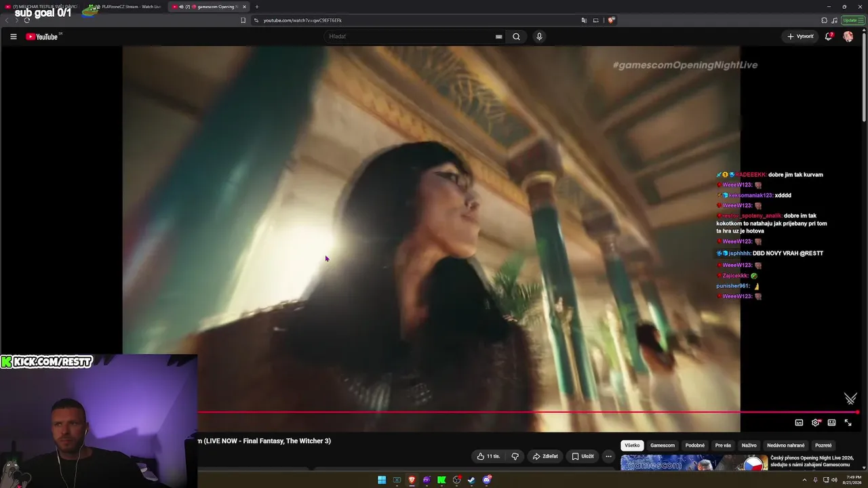The image size is (868, 488).
Task: Select the Gamescom filter chip
Action: click(663, 445)
